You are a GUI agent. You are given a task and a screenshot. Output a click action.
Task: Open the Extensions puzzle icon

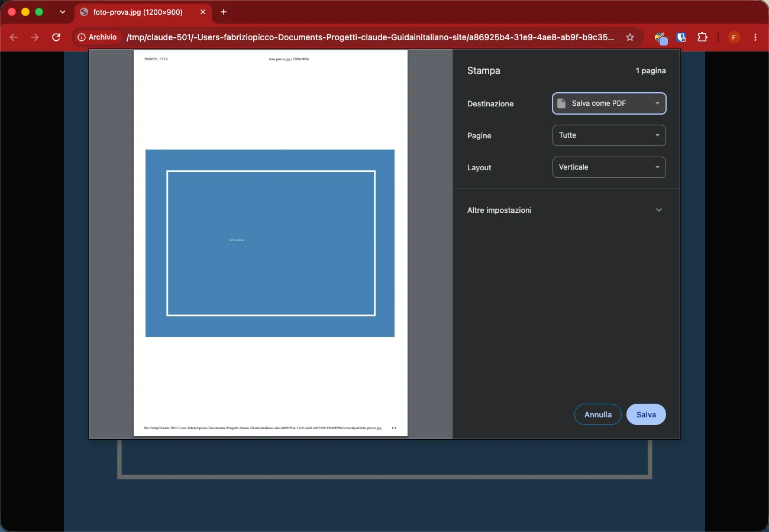click(x=702, y=37)
